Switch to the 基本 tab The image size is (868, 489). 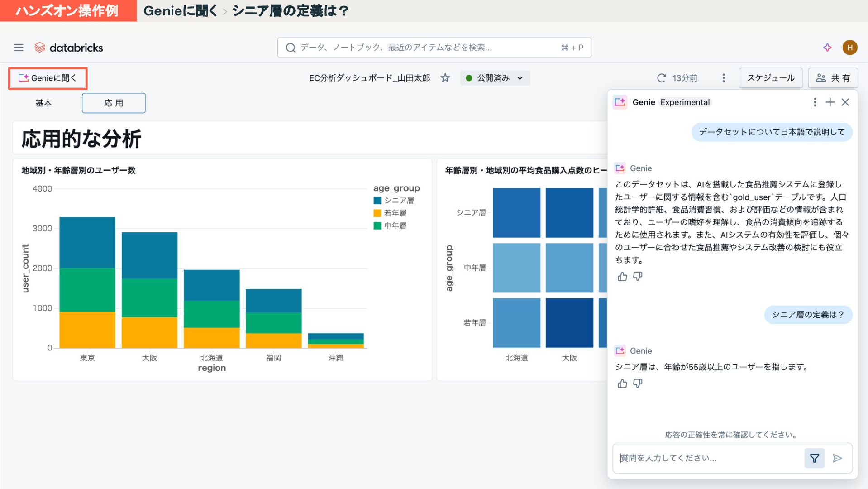pyautogui.click(x=44, y=103)
